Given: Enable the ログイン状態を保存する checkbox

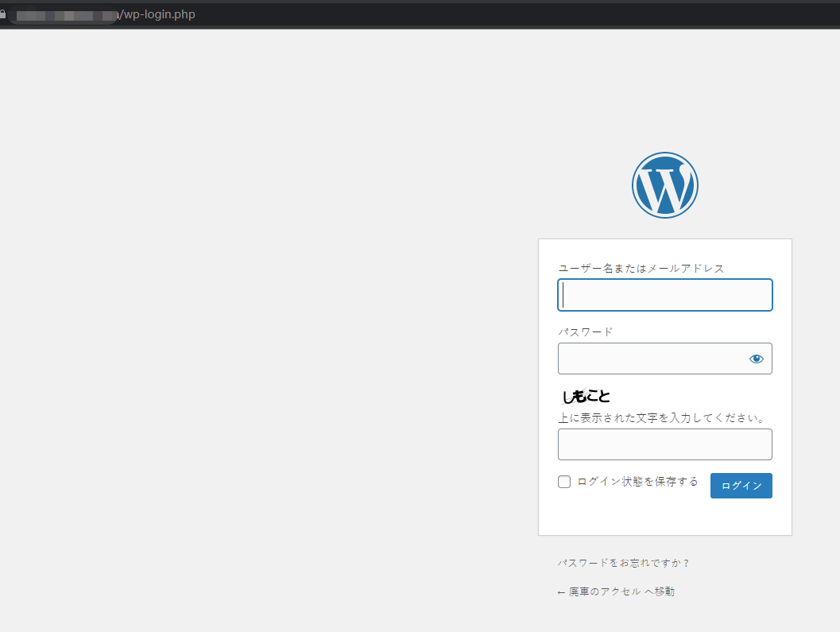Looking at the screenshot, I should coord(564,482).
